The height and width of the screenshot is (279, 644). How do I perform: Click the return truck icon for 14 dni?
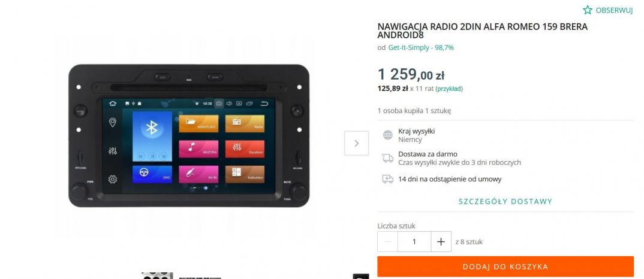click(x=388, y=179)
